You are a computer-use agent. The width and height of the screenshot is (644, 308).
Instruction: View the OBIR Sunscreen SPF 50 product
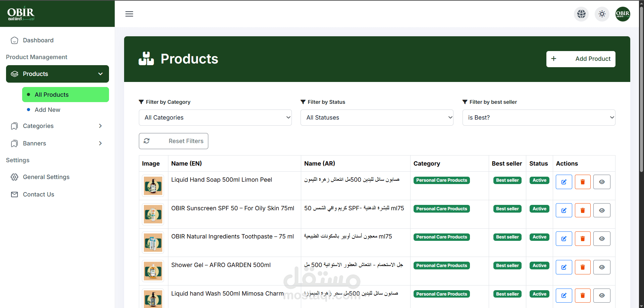coord(602,210)
